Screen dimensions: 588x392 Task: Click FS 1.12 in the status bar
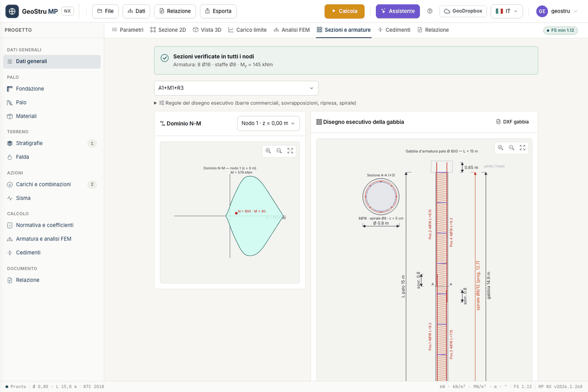[523, 387]
